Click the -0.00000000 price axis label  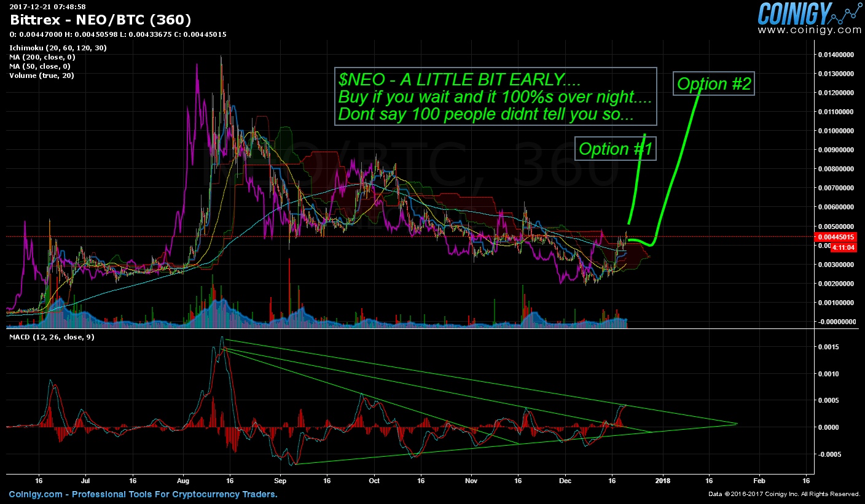836,322
